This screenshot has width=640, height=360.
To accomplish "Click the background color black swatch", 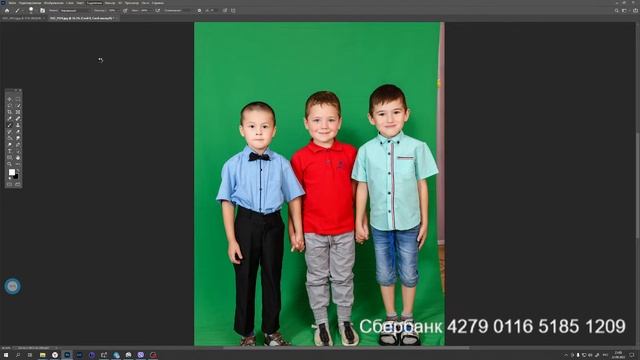I will tap(16, 177).
